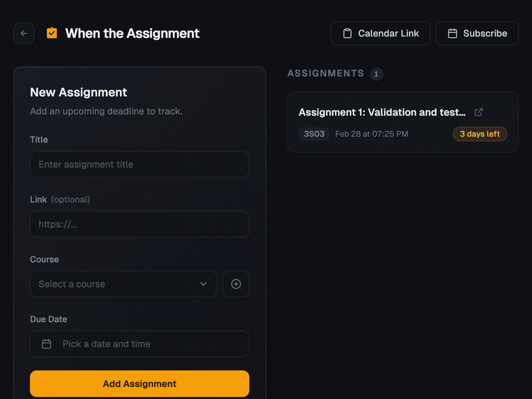The width and height of the screenshot is (532, 399).
Task: Click the When the Assignment title
Action: (132, 33)
